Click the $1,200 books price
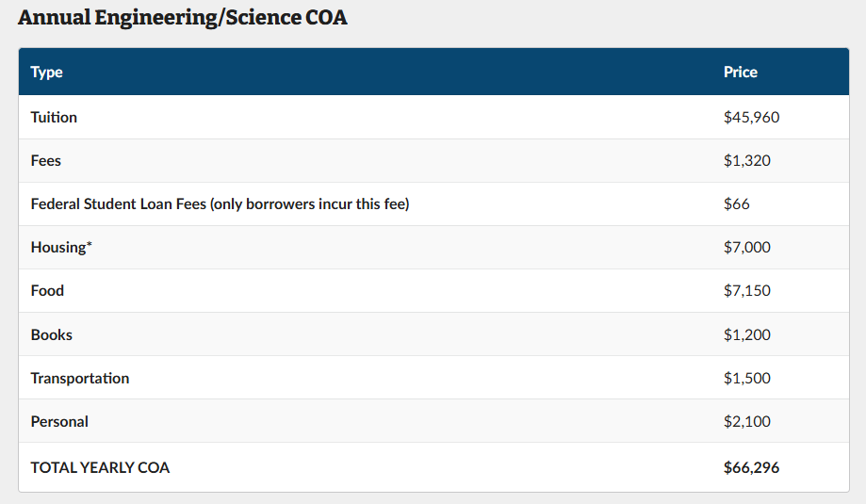 (747, 335)
